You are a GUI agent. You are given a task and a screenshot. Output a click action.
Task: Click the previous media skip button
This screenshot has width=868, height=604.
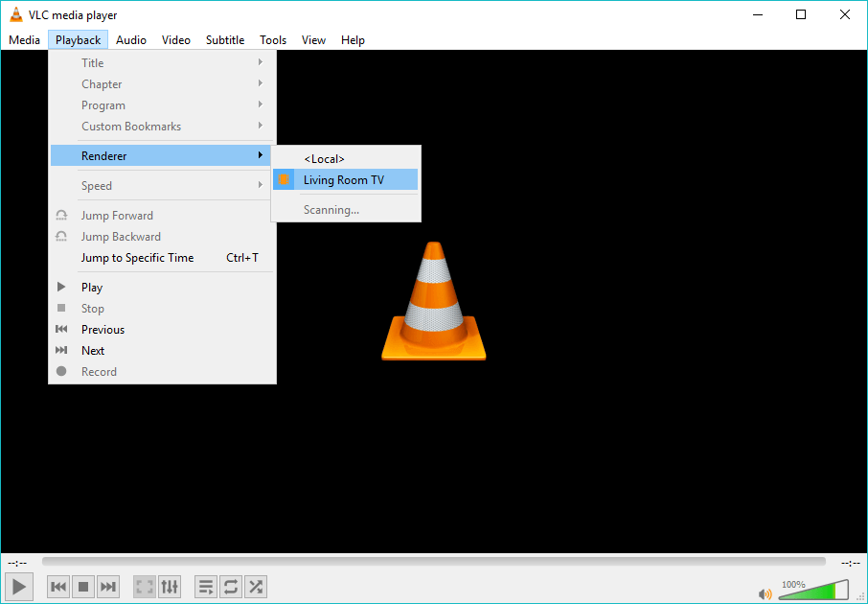(58, 586)
